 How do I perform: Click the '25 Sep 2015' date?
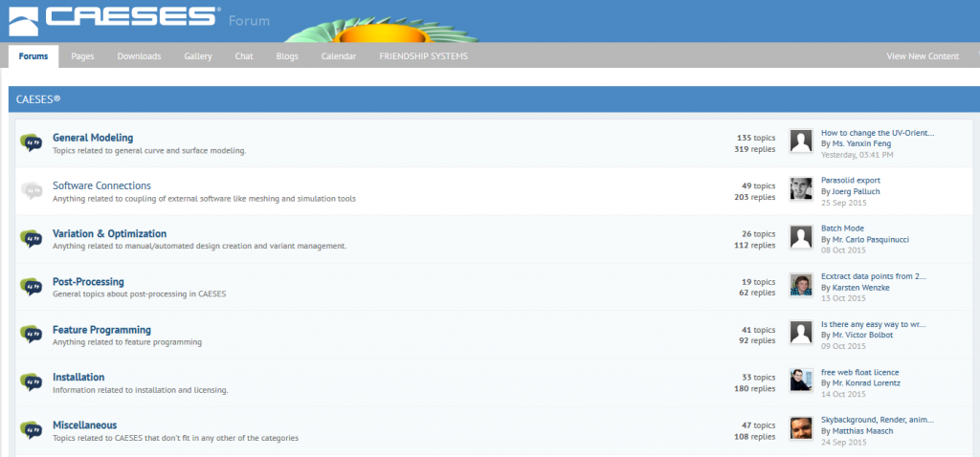click(x=844, y=203)
